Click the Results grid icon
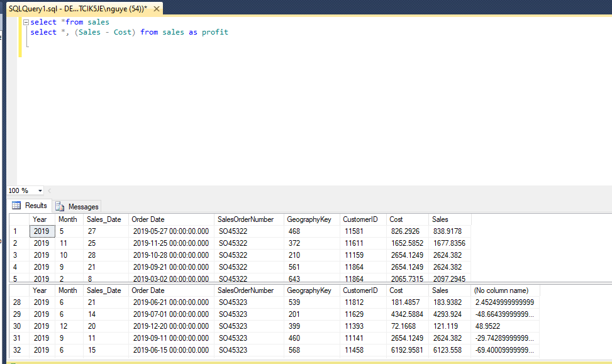612x364 pixels. [x=16, y=205]
